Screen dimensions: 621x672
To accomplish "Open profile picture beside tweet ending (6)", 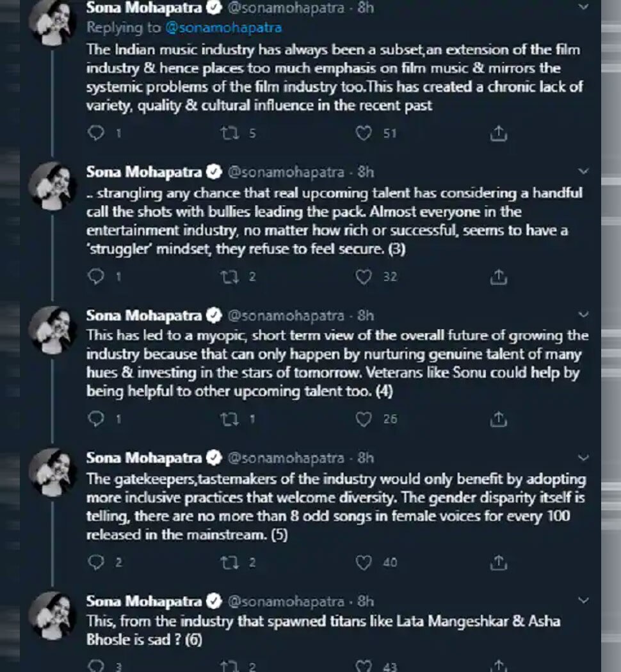I will (x=52, y=616).
